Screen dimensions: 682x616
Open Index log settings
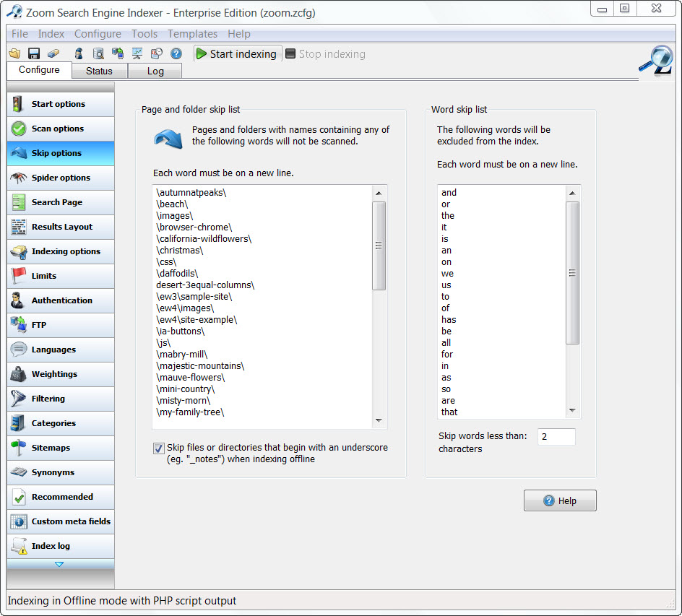click(x=61, y=546)
